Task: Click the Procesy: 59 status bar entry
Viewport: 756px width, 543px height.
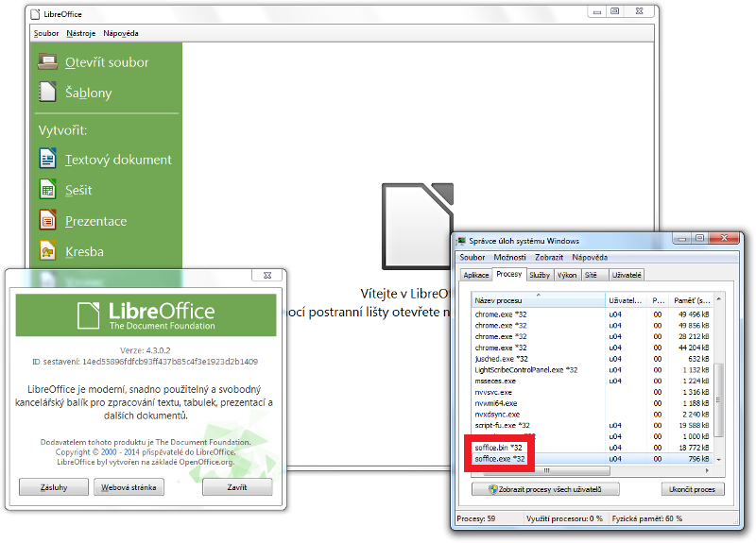Action: (x=476, y=518)
